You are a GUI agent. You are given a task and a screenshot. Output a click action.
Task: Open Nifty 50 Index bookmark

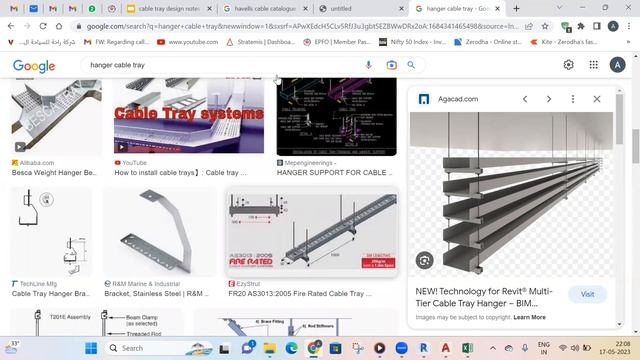tap(412, 42)
